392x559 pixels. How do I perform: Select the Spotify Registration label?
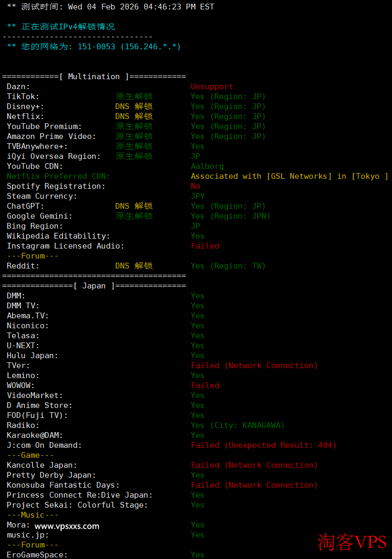pos(56,186)
